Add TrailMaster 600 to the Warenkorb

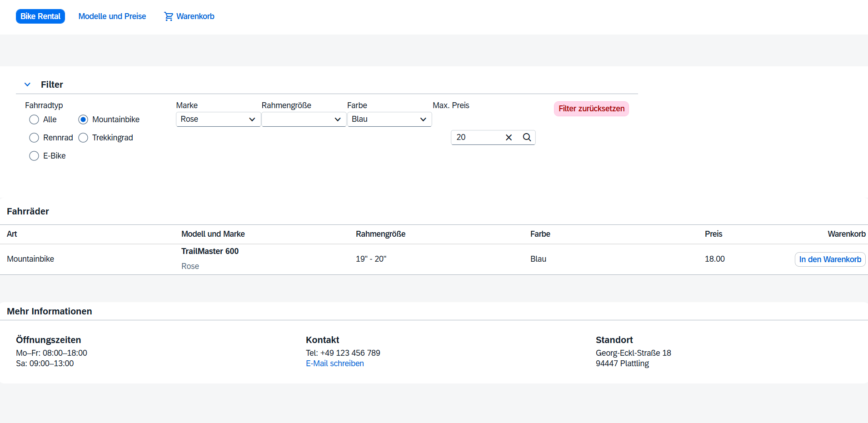(x=830, y=259)
